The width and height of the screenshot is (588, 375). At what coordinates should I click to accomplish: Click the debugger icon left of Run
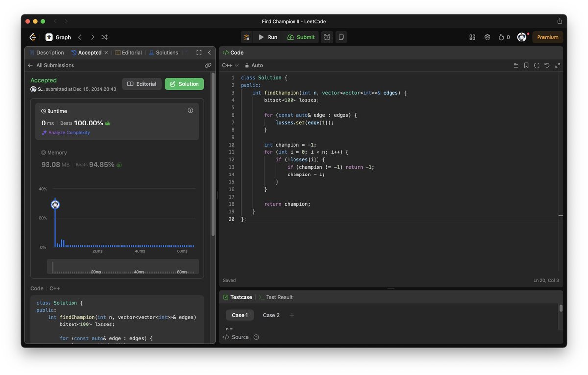(x=246, y=37)
